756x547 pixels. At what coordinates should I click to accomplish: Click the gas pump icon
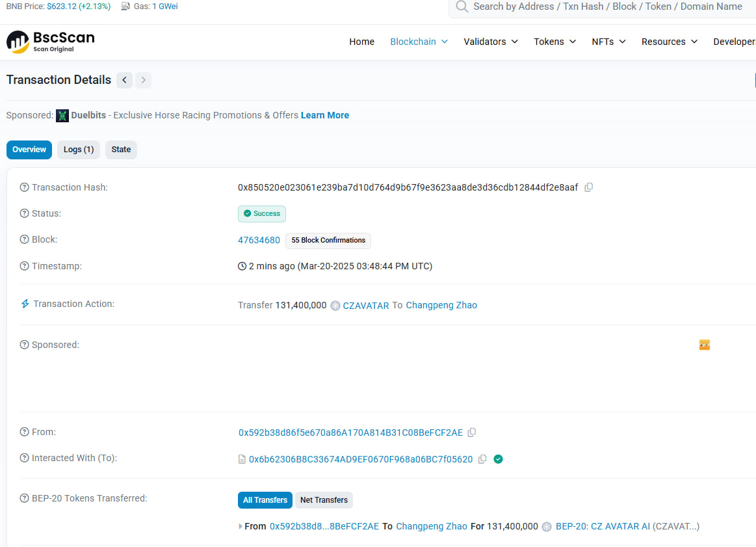pos(125,7)
